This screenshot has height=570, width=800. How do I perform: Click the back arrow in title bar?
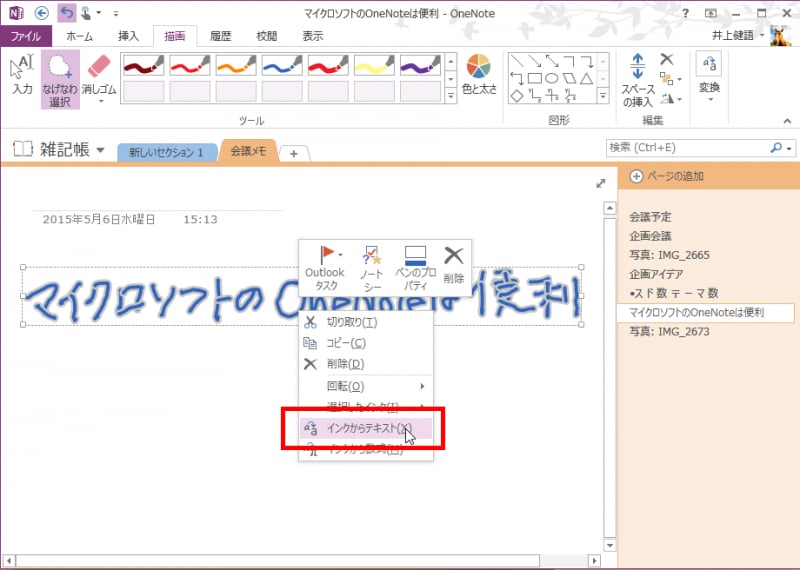pyautogui.click(x=41, y=13)
